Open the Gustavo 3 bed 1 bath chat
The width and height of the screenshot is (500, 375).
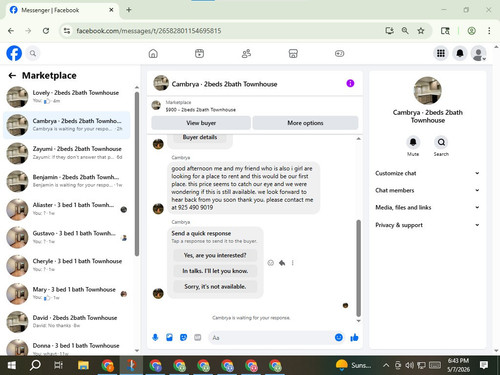coord(67,237)
